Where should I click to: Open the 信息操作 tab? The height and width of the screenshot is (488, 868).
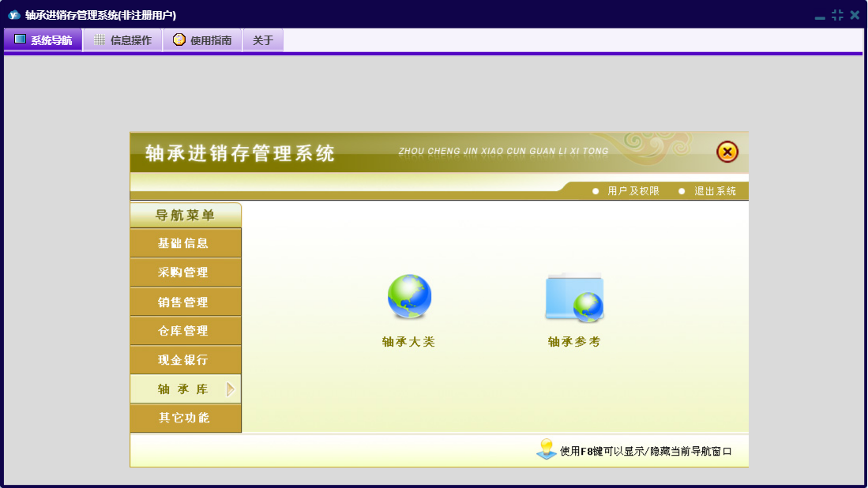122,39
